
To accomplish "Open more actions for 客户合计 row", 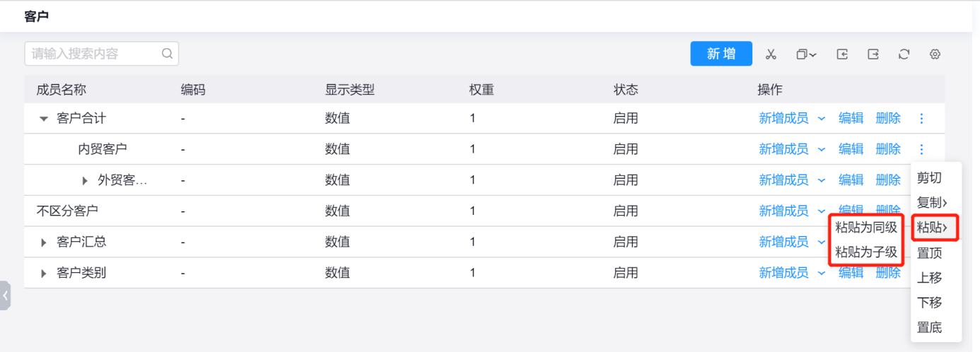I will (x=921, y=119).
